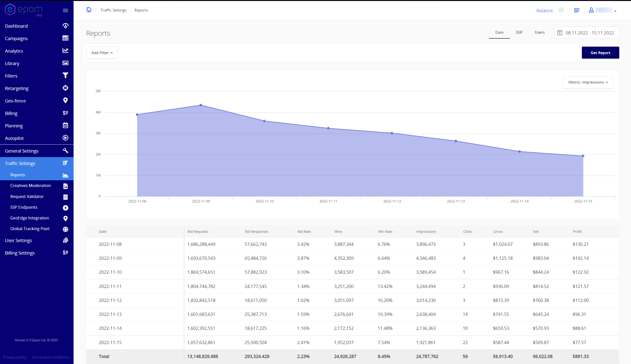This screenshot has width=631, height=364.
Task: Open the Add Filter dropdown
Action: click(x=102, y=53)
